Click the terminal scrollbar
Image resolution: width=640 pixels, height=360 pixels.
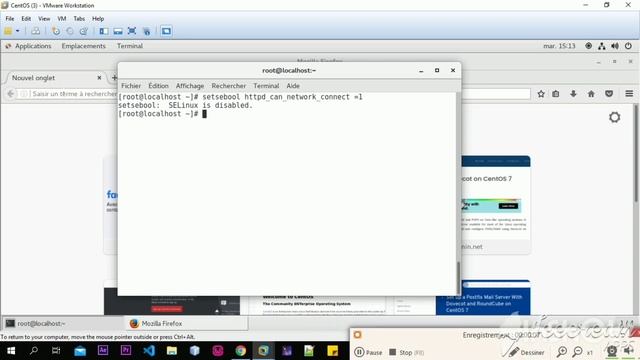pos(458,277)
